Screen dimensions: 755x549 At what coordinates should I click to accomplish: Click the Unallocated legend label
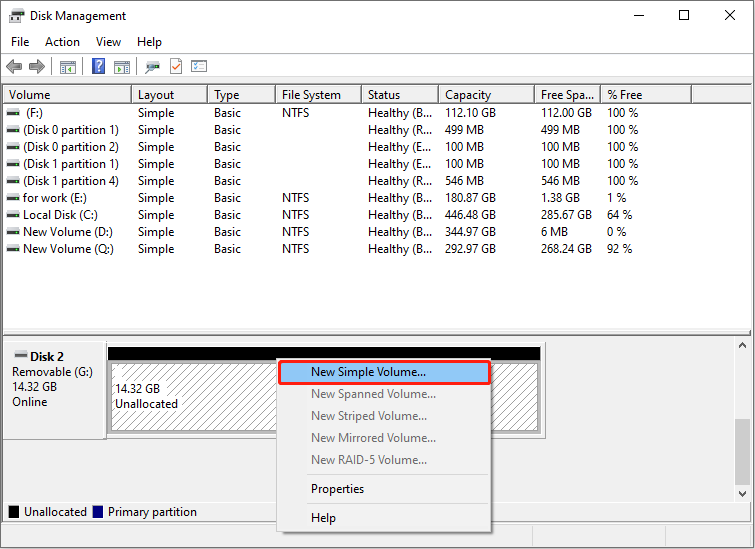pos(55,512)
